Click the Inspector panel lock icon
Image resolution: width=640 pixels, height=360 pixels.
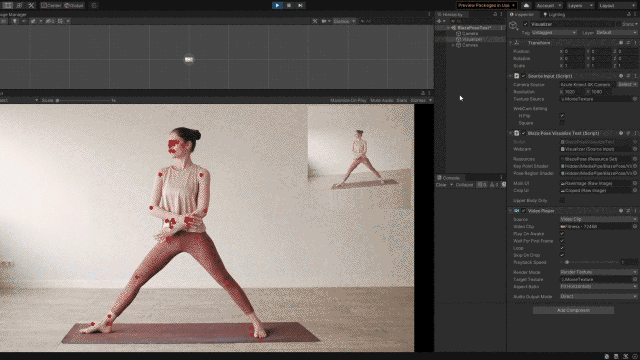pos(629,14)
